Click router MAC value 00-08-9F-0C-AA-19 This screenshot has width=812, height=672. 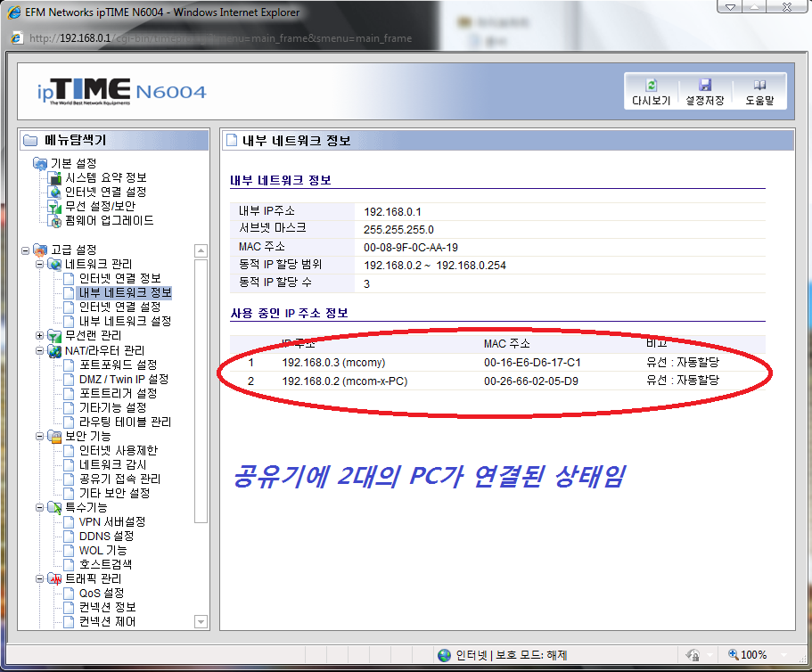click(x=411, y=248)
